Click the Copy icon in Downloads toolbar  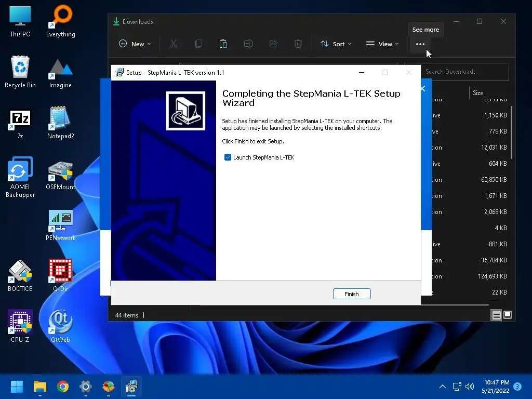coord(198,44)
